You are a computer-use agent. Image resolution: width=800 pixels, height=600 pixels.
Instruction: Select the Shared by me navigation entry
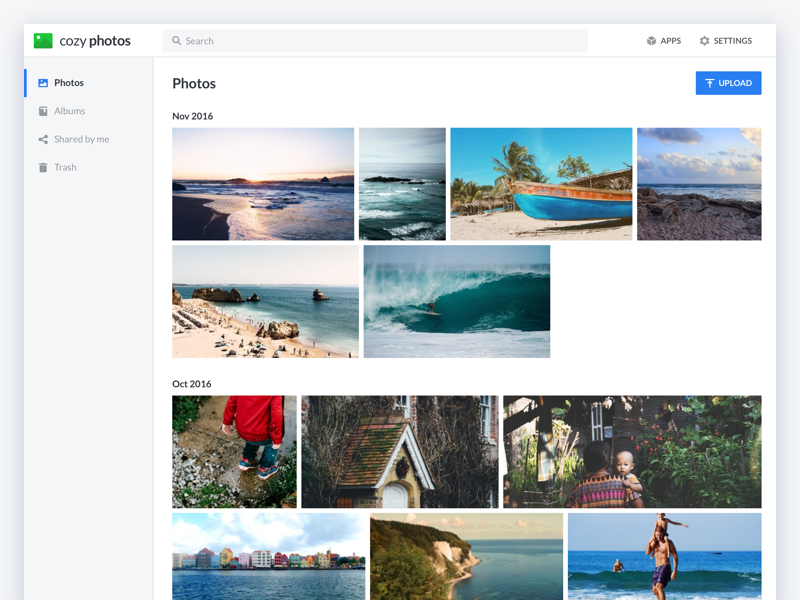click(84, 139)
